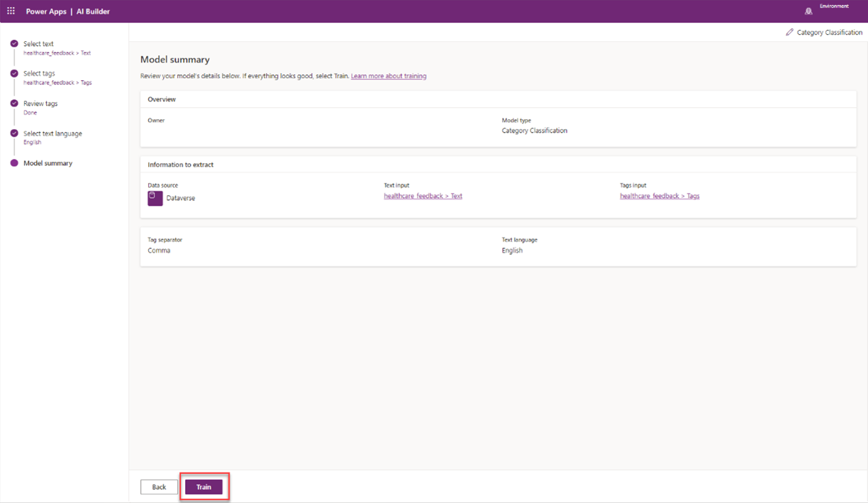Click the Model summary step indicator circle
The height and width of the screenshot is (503, 868).
pyautogui.click(x=13, y=162)
